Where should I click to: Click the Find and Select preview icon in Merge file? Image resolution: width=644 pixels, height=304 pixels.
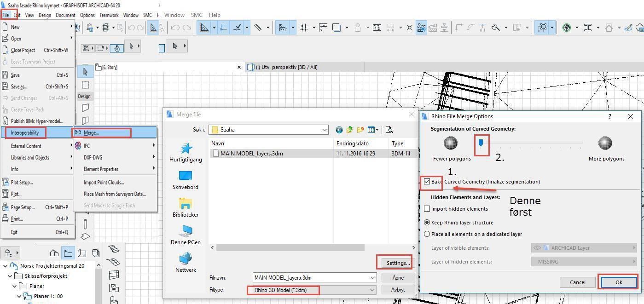point(389,130)
